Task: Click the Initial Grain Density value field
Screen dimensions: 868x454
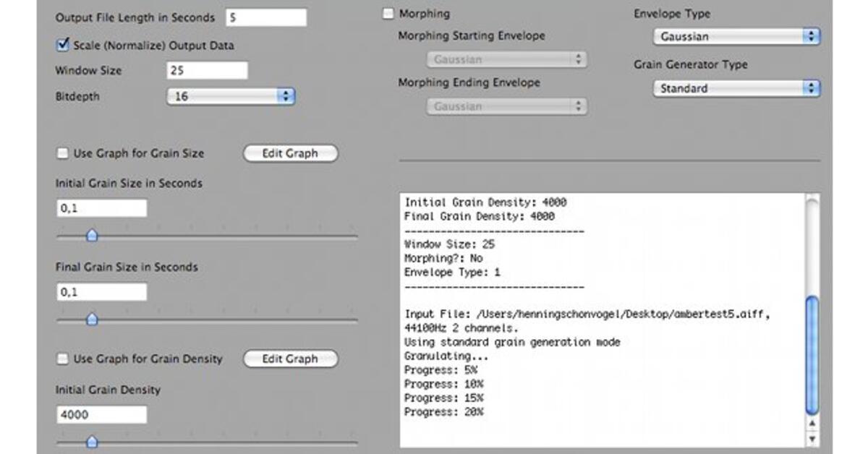Action: coord(101,414)
